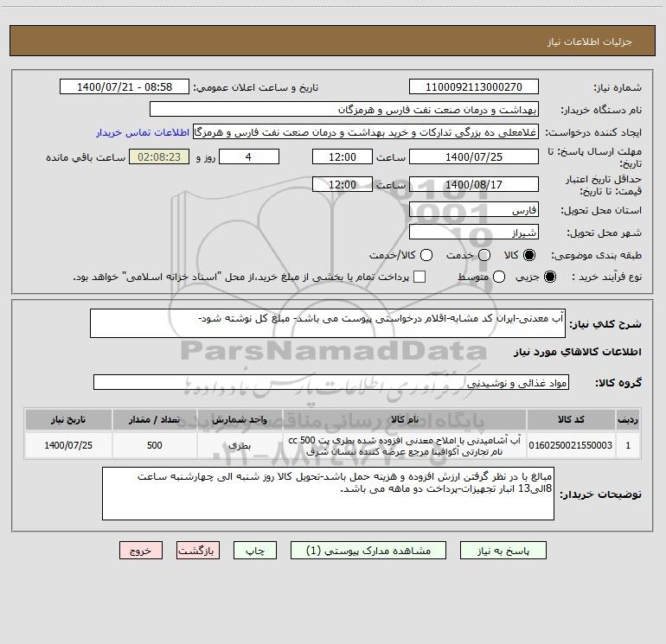The height and width of the screenshot is (644, 666).
Task: Click the طبقه بندی موضوعی label
Action: pos(596,256)
